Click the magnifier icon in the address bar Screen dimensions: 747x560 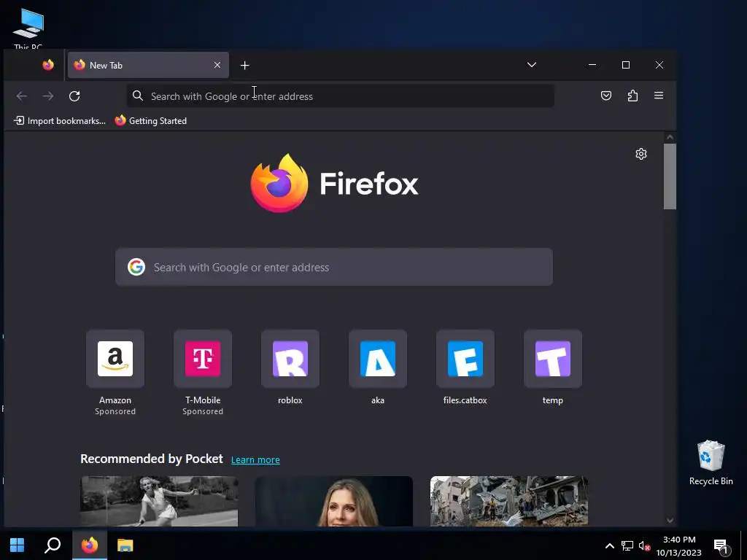(138, 96)
